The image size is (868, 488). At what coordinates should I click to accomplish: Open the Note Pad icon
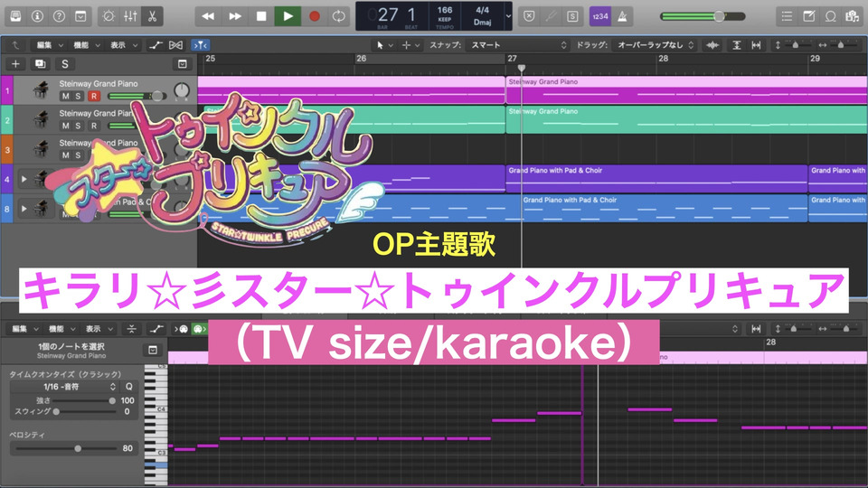click(808, 16)
